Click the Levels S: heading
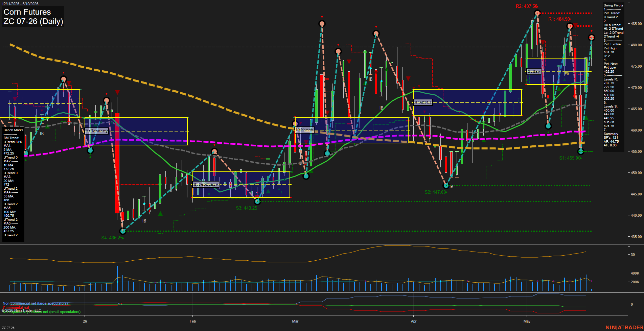Screen dimensions: 644x331 pos(611,107)
